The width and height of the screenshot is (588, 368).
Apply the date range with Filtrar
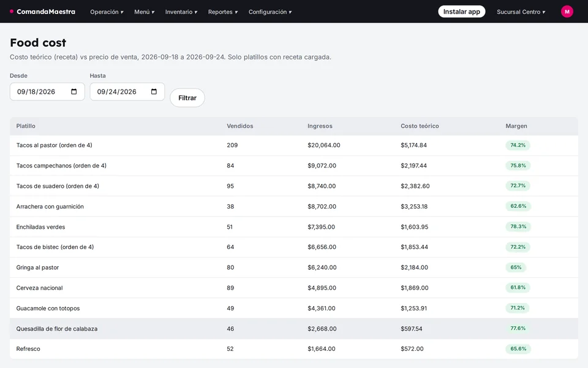(x=187, y=98)
